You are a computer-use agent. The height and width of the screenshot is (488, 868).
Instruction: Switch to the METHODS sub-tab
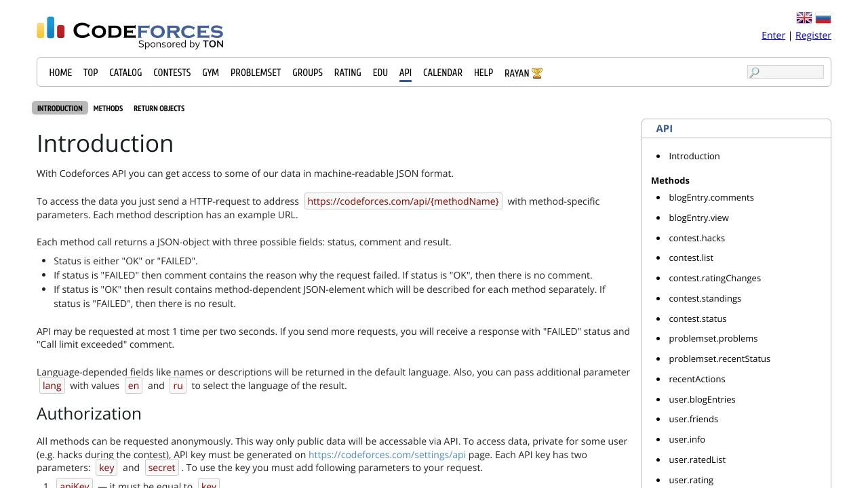coord(108,108)
